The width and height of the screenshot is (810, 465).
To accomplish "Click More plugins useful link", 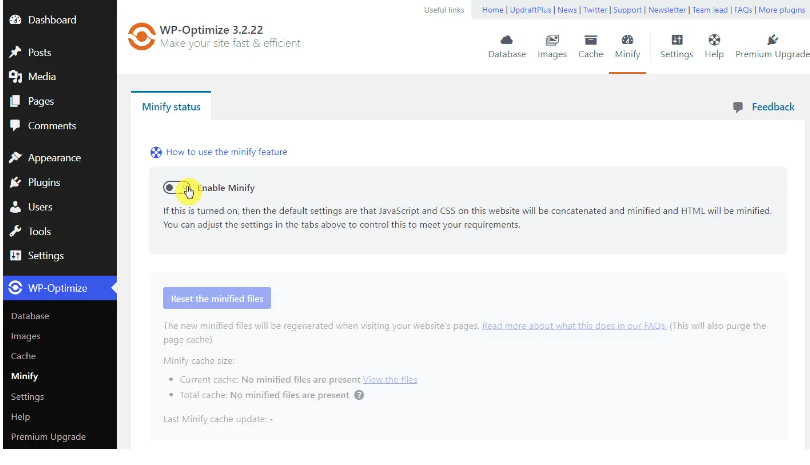I will click(x=782, y=10).
